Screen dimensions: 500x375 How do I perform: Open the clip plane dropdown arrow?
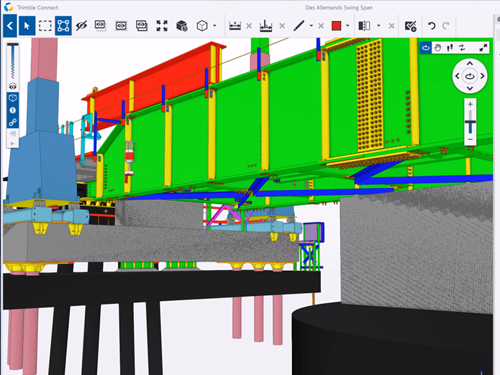coord(379,25)
